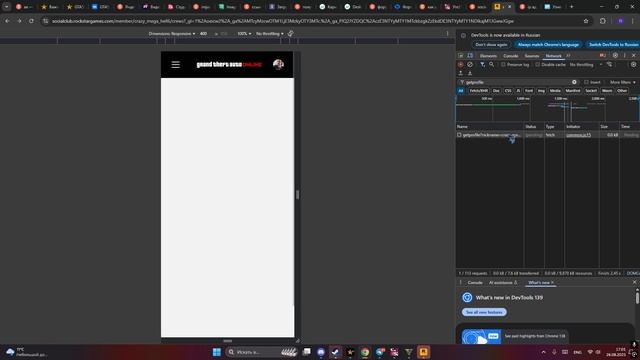Open the Chrome extensions puzzle icon
640x360 pixels.
tap(603, 21)
